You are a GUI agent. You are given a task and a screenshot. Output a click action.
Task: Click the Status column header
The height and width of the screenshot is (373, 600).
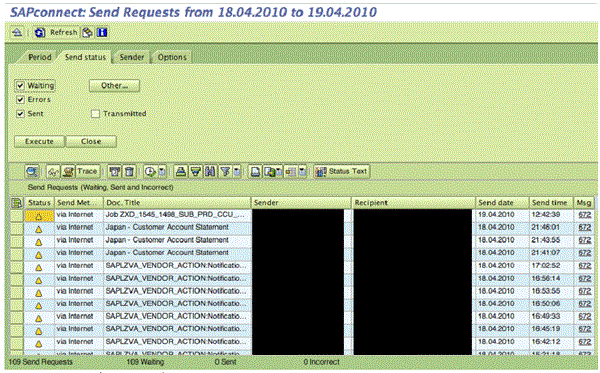tap(39, 203)
